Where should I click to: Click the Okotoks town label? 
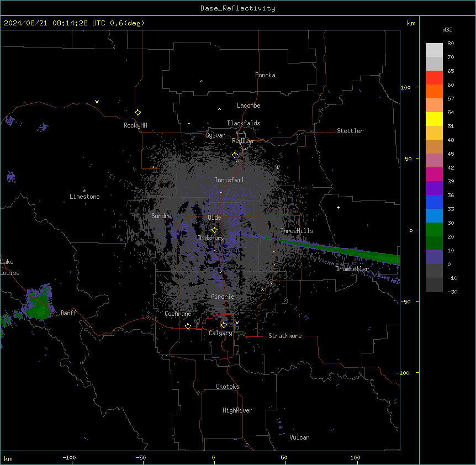[x=228, y=387]
